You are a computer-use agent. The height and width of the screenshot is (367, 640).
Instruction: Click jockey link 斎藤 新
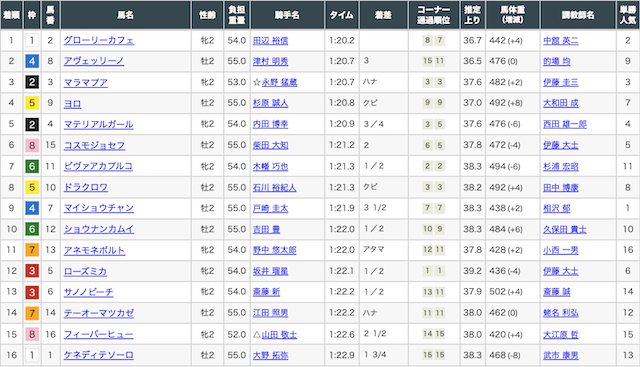(266, 292)
